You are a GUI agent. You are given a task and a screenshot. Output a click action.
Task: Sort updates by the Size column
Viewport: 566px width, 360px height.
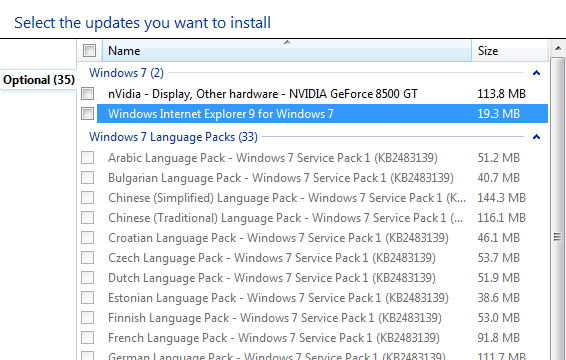[510, 51]
